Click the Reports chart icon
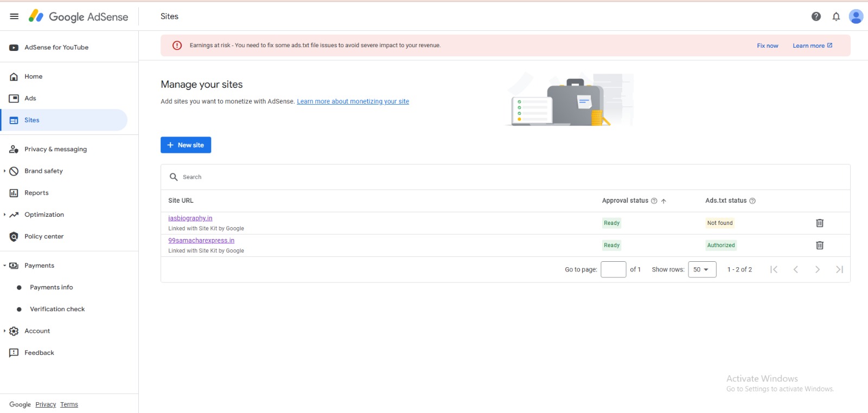868x413 pixels. coord(14,193)
